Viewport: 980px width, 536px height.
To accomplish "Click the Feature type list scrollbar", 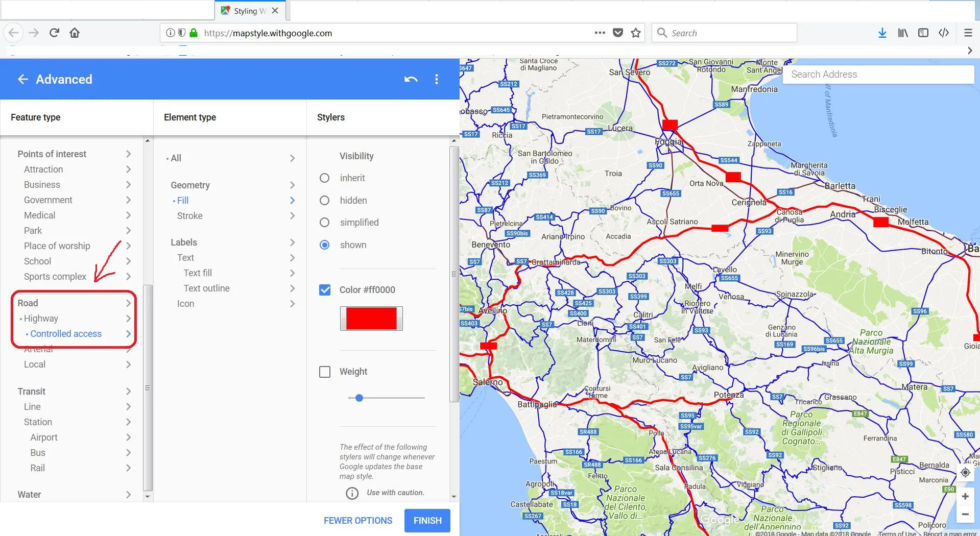I will (148, 388).
